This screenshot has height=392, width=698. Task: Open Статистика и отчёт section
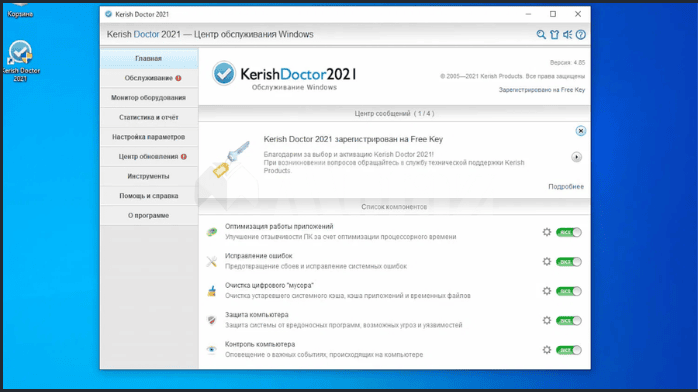tap(149, 117)
